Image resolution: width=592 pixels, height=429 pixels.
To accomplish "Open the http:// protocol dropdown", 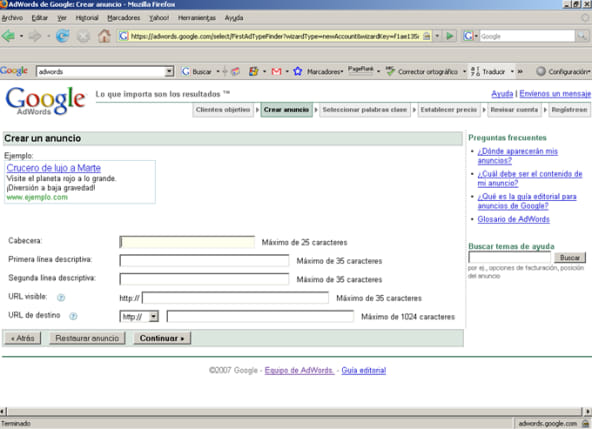I will pyautogui.click(x=139, y=316).
